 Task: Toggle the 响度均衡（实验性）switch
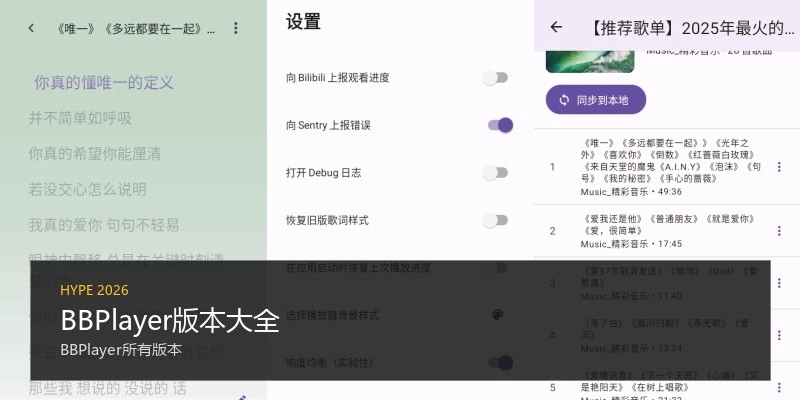click(x=500, y=363)
